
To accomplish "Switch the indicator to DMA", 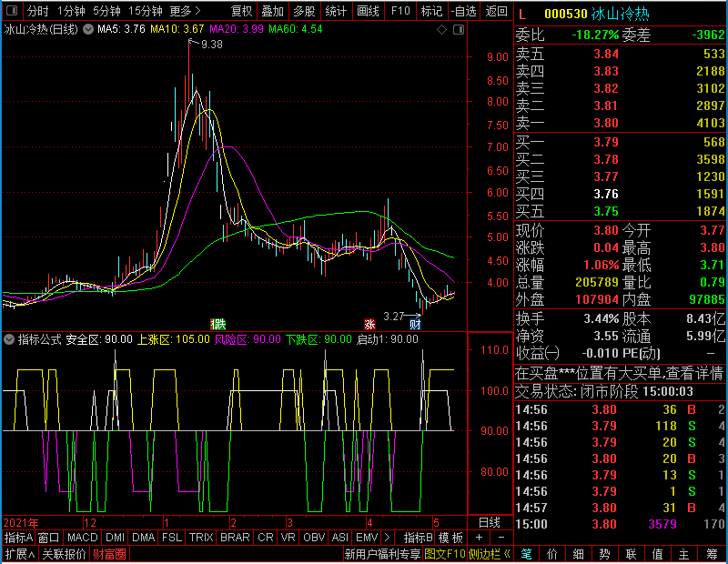I will click(143, 538).
